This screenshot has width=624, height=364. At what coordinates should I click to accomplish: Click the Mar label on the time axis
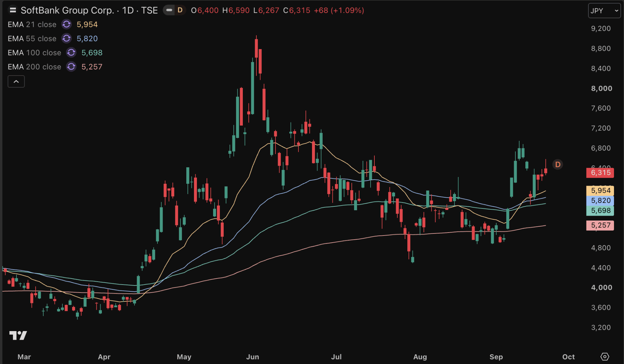pos(24,357)
